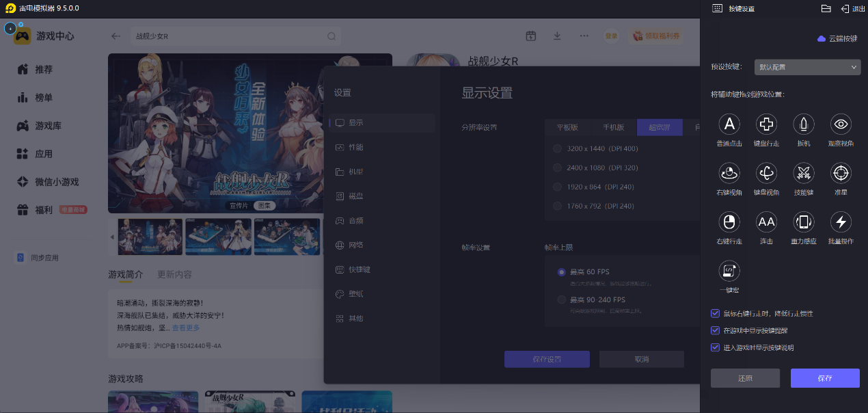Image resolution: width=868 pixels, height=413 pixels.
Task: Select the 连击 AA combo icon
Action: (766, 222)
